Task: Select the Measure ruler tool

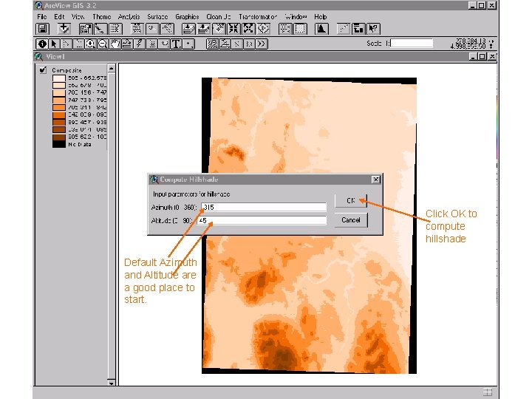Action: [127, 44]
